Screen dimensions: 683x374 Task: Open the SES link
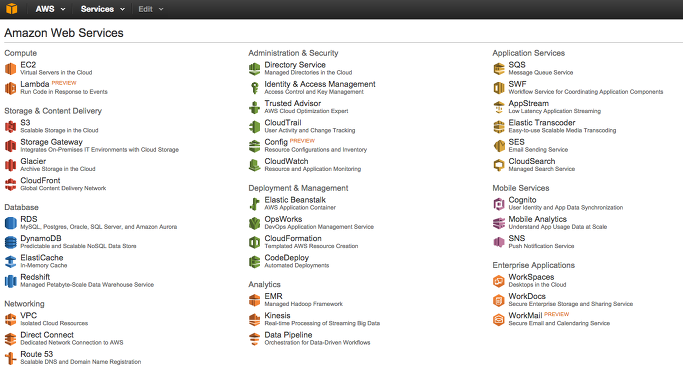point(516,142)
